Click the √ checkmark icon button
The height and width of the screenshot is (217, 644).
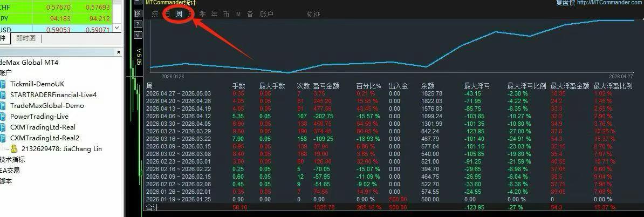click(x=138, y=35)
